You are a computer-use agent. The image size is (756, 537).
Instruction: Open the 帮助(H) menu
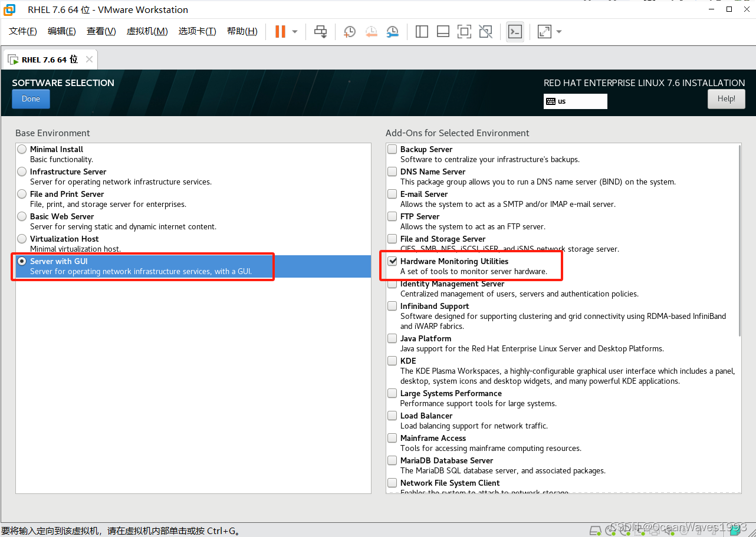pyautogui.click(x=242, y=31)
